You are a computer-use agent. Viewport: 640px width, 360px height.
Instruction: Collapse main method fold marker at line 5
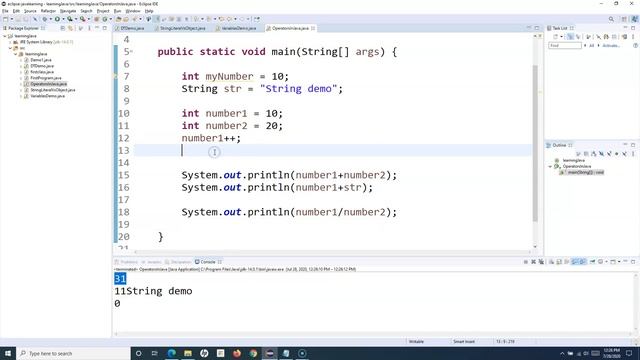(131, 52)
